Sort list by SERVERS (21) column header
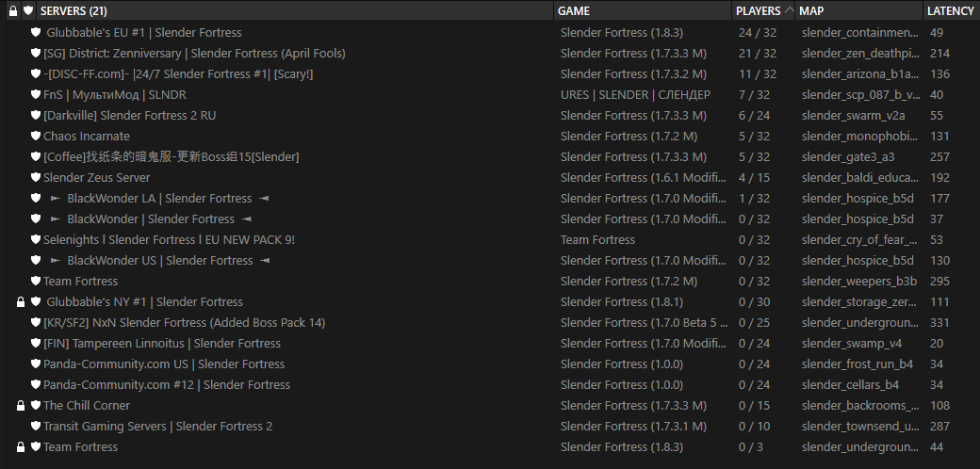The height and width of the screenshot is (469, 980). pos(73,10)
